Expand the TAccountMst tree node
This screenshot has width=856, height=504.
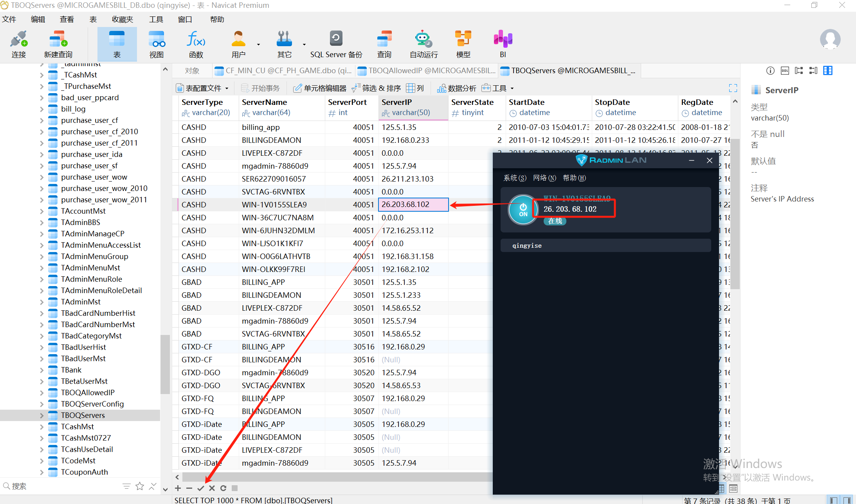[42, 211]
